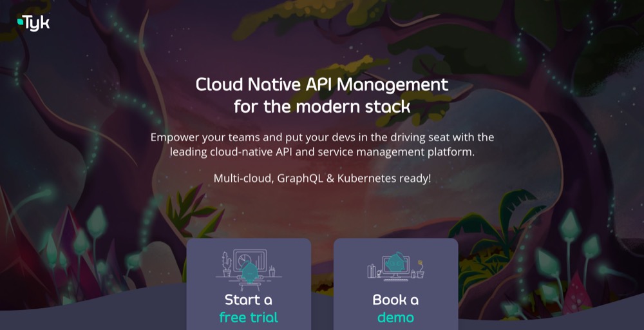Open the Book a demo card
644x330 pixels.
point(395,284)
